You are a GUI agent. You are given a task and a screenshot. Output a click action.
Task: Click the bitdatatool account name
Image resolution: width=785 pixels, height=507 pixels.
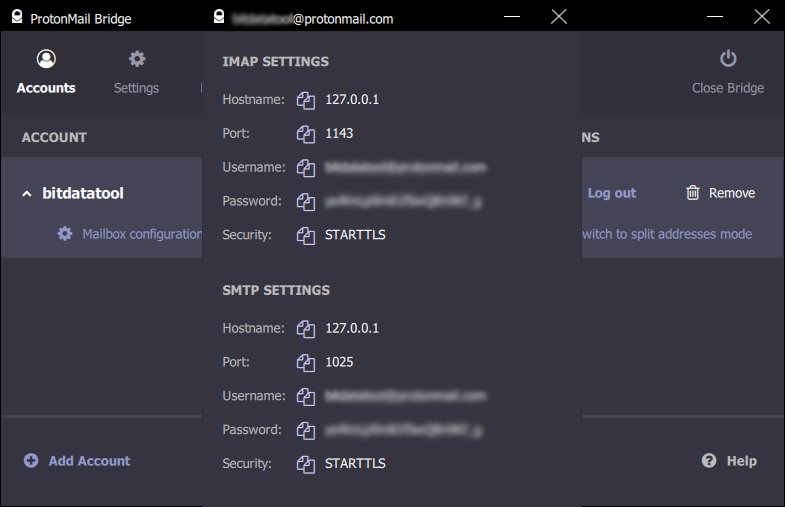click(x=83, y=193)
